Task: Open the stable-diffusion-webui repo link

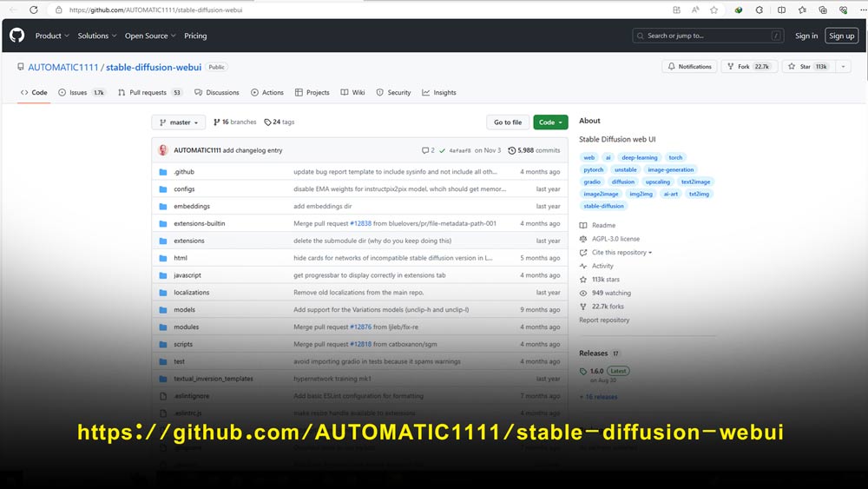Action: point(154,67)
